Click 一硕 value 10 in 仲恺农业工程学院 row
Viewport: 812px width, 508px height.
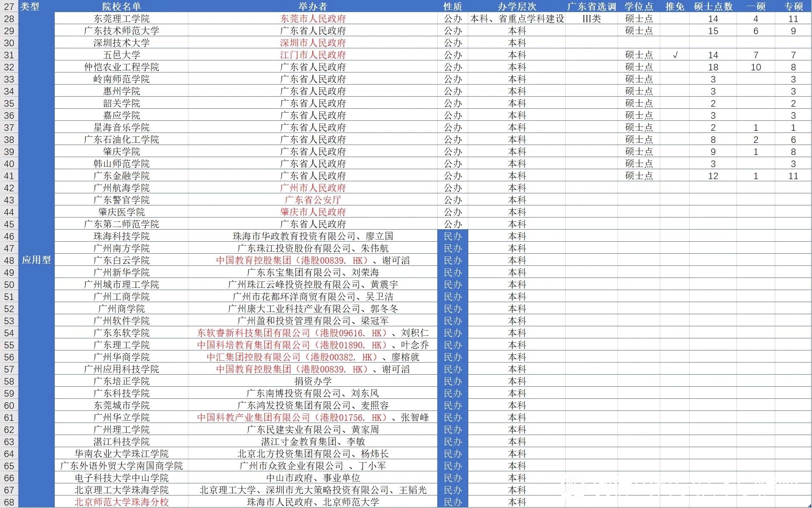(x=756, y=67)
